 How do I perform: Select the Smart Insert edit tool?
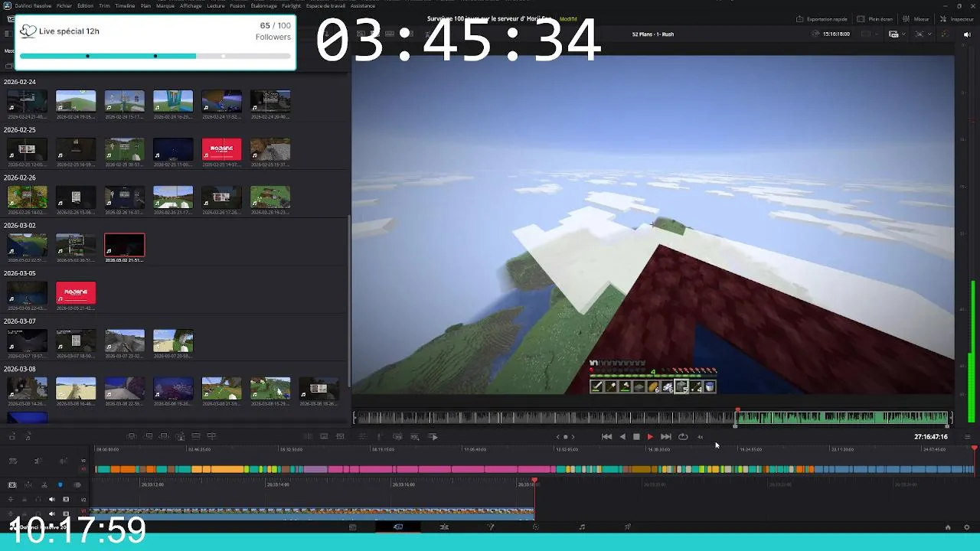132,437
